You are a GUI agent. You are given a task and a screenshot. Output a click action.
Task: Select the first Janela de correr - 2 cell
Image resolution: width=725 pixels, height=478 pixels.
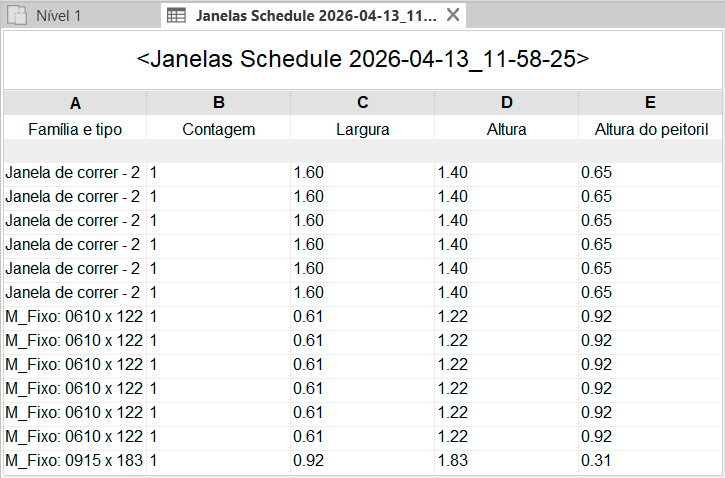click(x=75, y=173)
